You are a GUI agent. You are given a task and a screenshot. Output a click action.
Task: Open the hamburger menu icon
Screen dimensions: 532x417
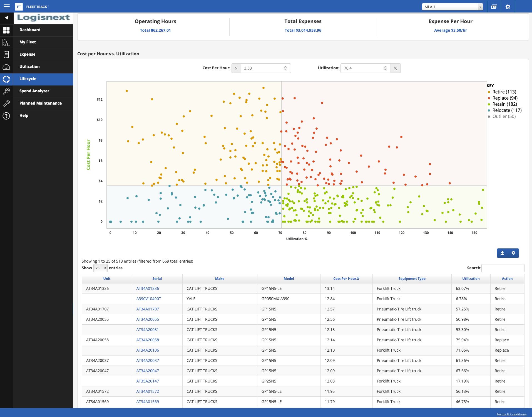coord(7,6)
